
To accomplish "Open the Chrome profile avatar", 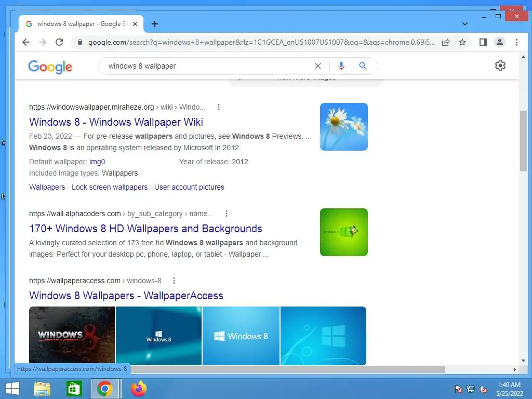I will [x=500, y=42].
